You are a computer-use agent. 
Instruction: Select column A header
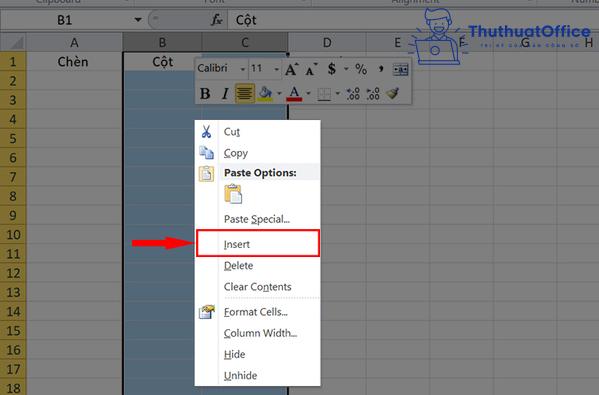[x=74, y=42]
